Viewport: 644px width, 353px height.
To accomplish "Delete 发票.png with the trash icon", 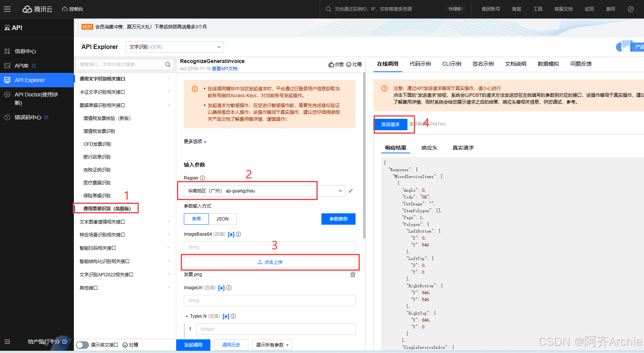I will pos(353,274).
